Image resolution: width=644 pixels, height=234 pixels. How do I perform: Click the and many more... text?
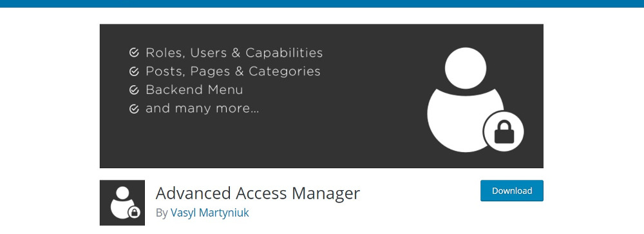click(202, 108)
